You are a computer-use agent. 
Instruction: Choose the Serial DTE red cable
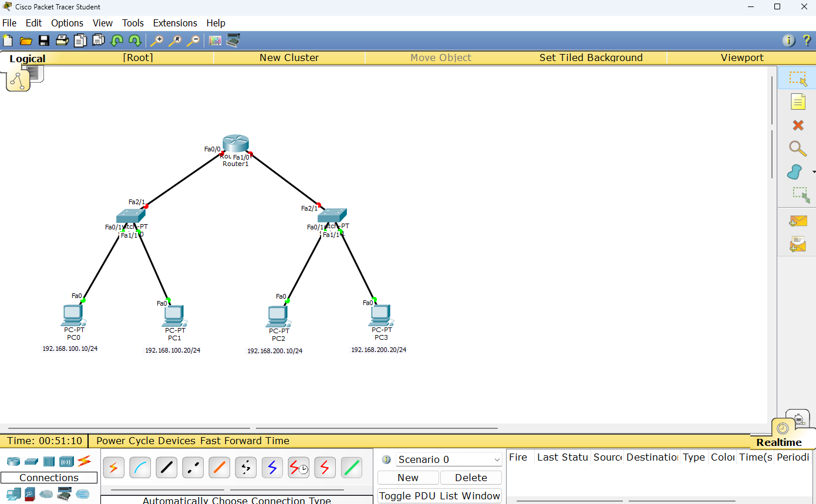pos(325,468)
